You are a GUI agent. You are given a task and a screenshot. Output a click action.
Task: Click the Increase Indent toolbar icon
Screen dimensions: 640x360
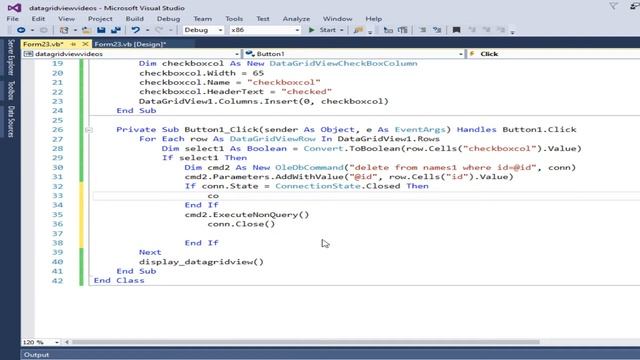402,30
